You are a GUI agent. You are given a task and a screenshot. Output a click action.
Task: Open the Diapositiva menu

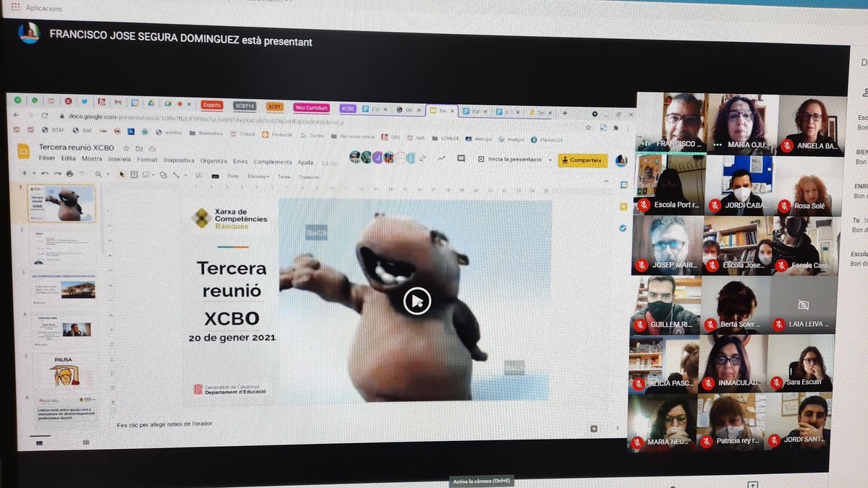(x=179, y=160)
